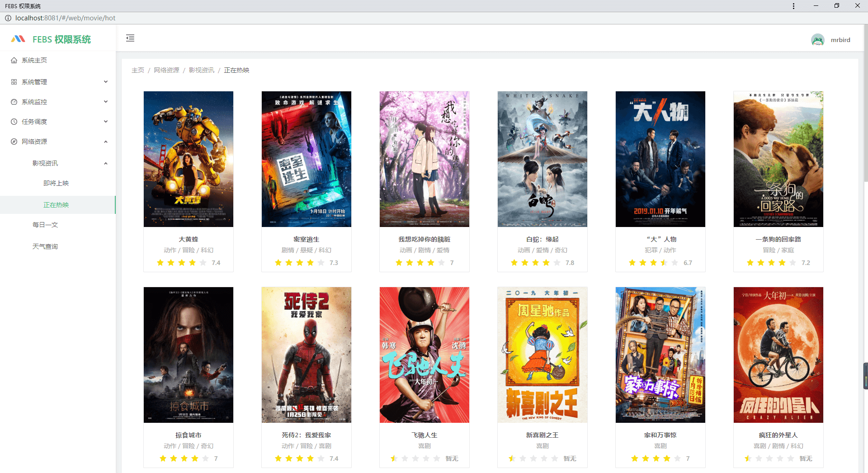Viewport: 868px width, 473px height.
Task: Open the 新喜剧之王 movie poster
Action: 542,355
